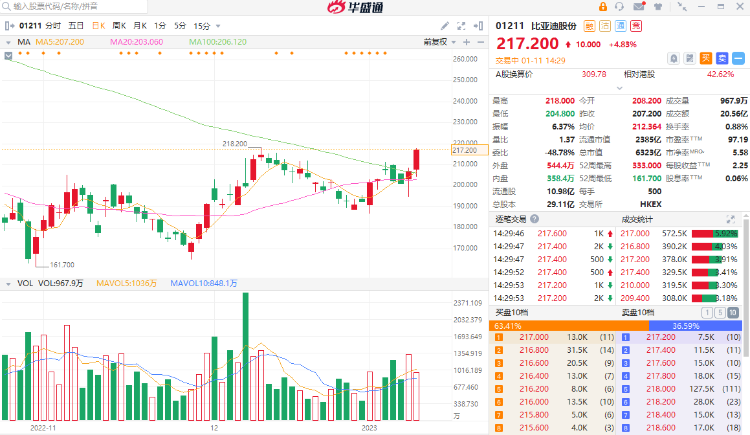Open the mail messages icon
Image resolution: width=750 pixels, height=435 pixels.
pos(639,6)
